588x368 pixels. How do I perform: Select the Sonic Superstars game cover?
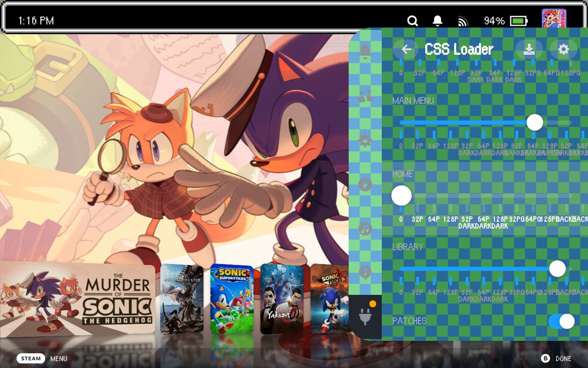232,298
